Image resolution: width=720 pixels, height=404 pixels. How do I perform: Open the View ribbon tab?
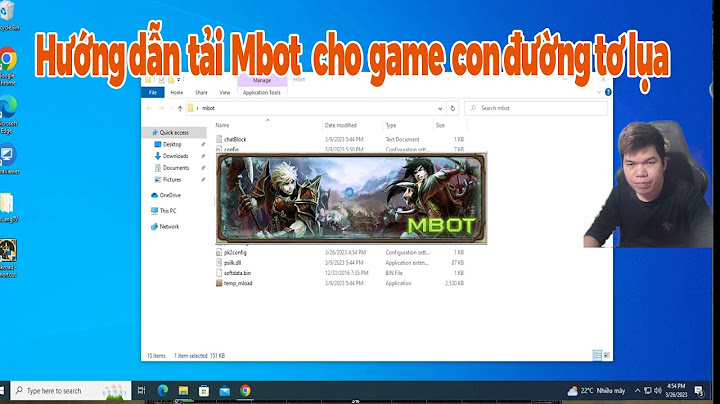(225, 92)
